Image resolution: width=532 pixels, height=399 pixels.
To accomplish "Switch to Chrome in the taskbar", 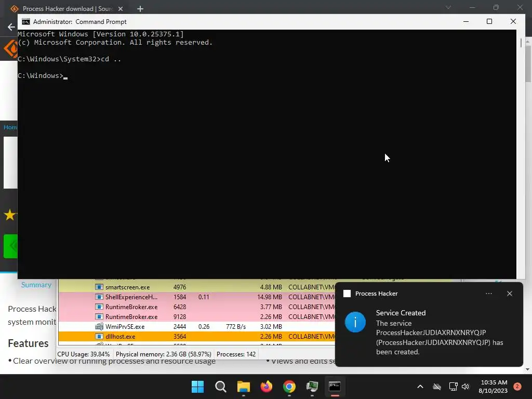I will click(x=289, y=387).
